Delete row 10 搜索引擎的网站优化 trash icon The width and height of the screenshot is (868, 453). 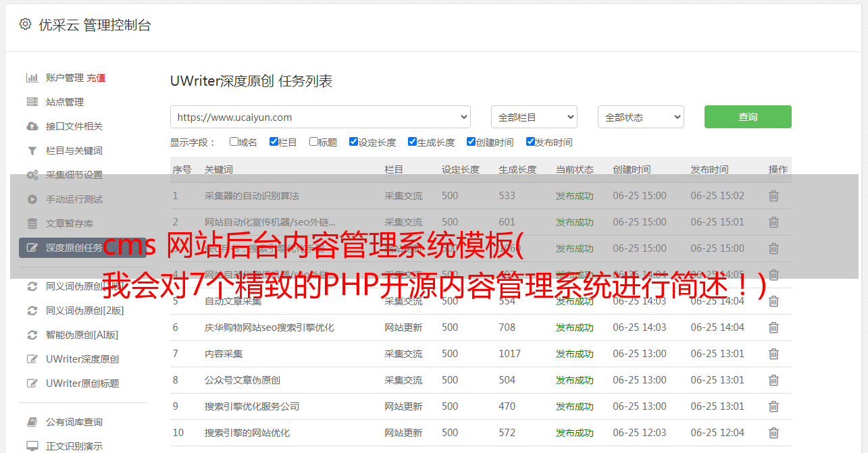[773, 433]
